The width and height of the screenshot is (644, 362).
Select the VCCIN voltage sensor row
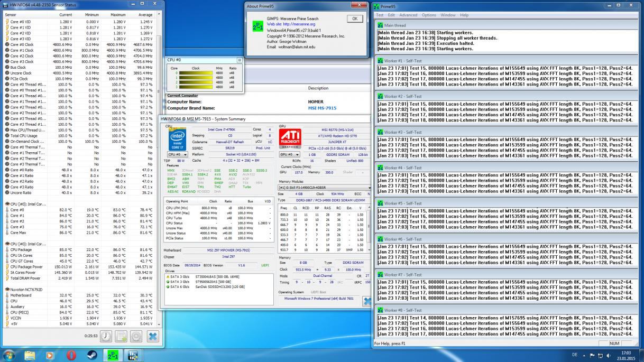tap(79, 318)
